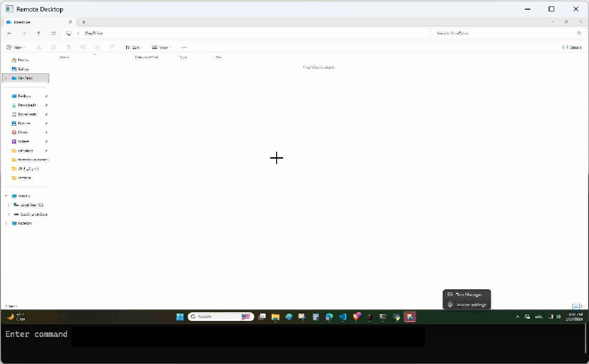Go to the Downloads folder
Viewport: 589px width, 364px height.
pyautogui.click(x=27, y=105)
